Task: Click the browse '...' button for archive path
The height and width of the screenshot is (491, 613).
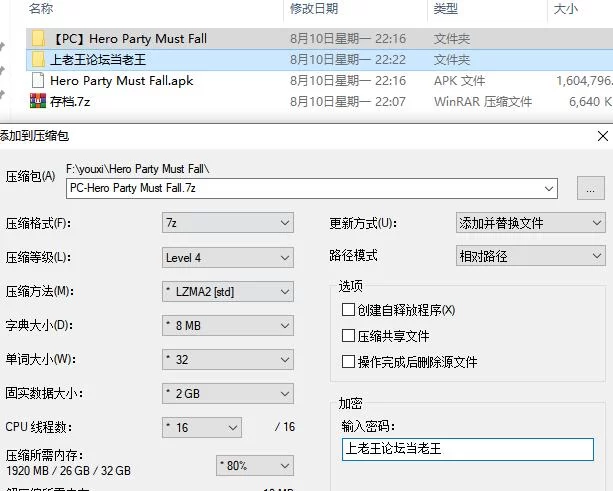Action: click(x=591, y=188)
